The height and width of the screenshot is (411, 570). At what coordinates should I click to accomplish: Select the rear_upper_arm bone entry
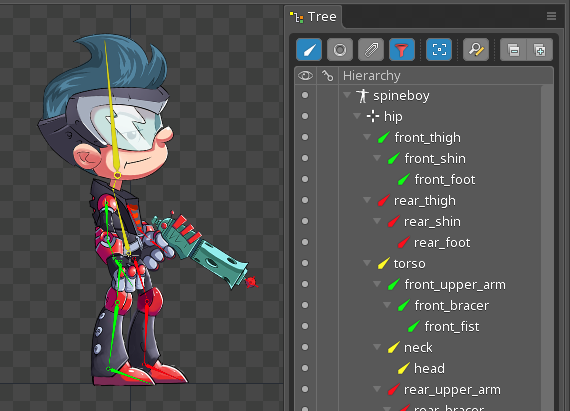coord(452,390)
